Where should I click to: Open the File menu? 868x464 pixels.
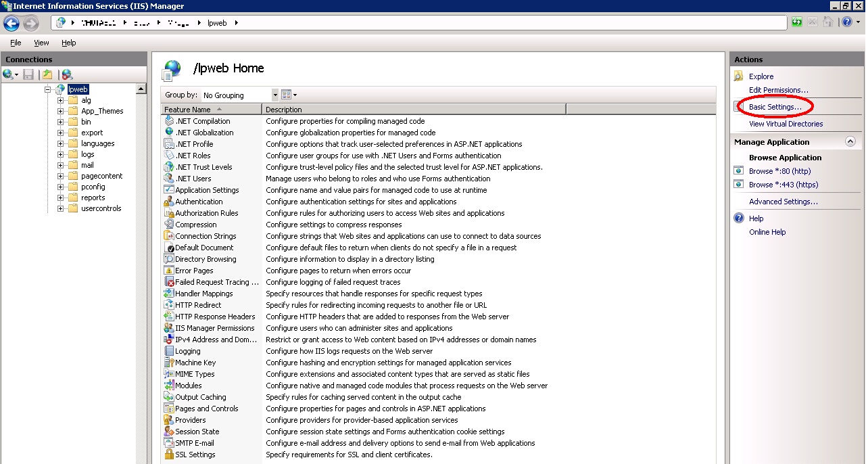[x=16, y=43]
